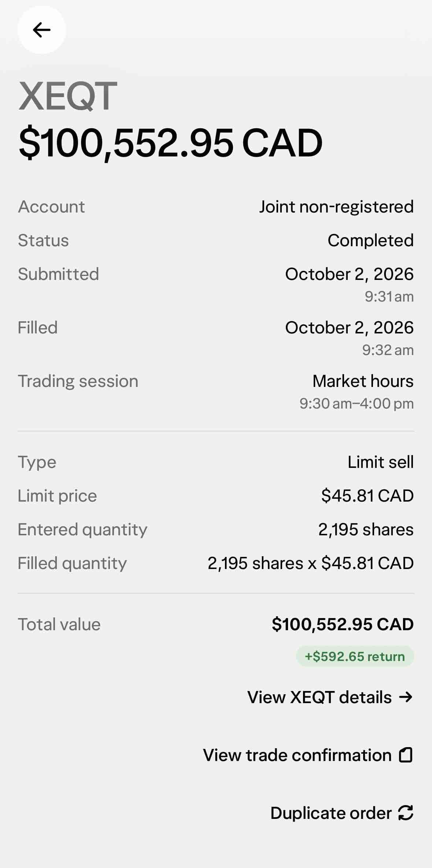Tap the back arrow button
This screenshot has height=868, width=432.
(x=42, y=30)
